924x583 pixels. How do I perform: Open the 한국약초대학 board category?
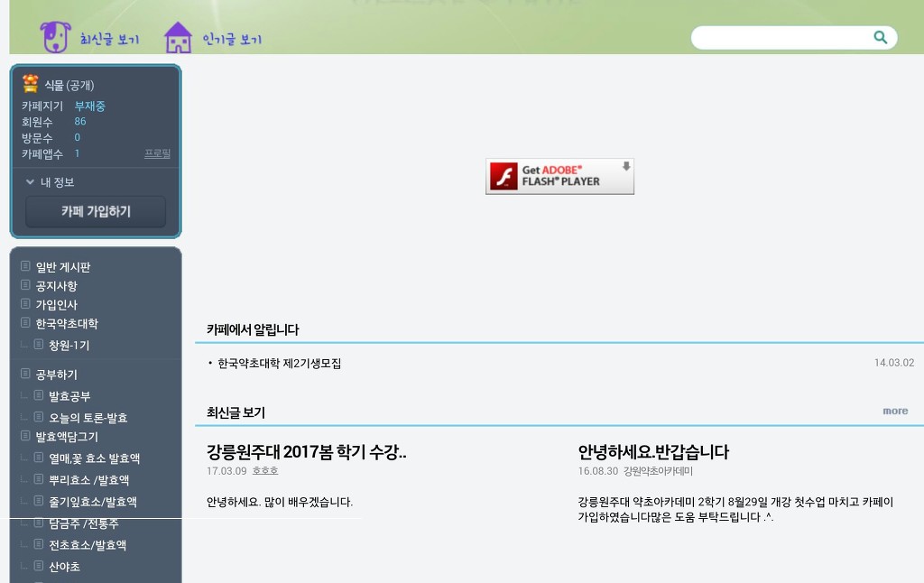67,323
